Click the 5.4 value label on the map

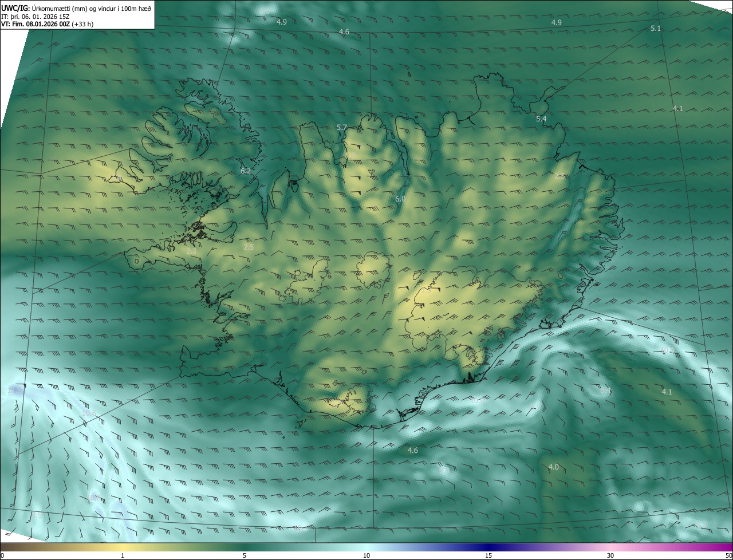[541, 119]
